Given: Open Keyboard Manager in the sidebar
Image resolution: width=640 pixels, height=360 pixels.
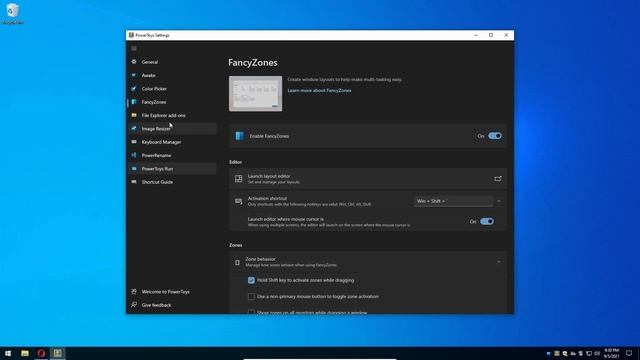Looking at the screenshot, I should (172, 142).
